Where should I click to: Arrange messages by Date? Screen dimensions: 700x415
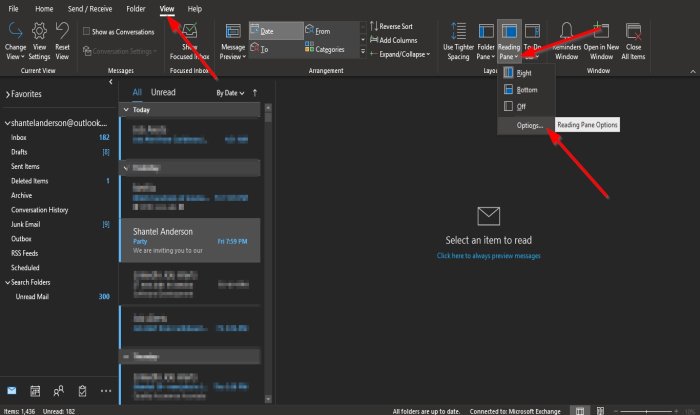pyautogui.click(x=276, y=31)
